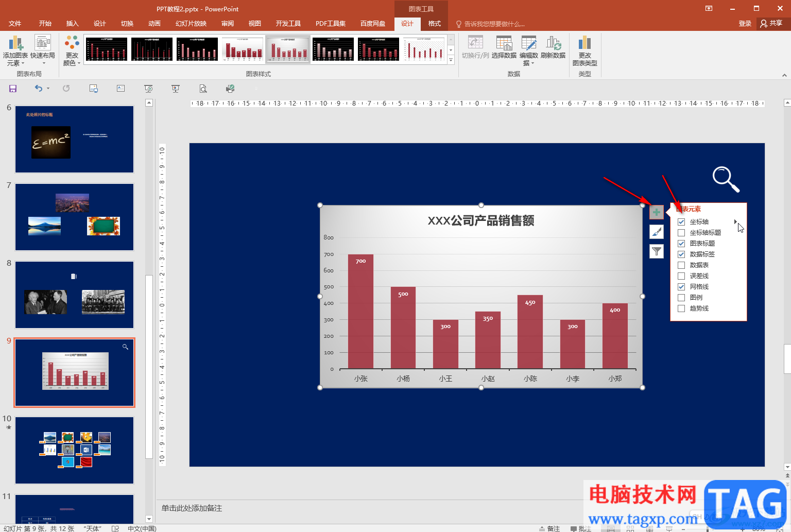Screen dimensions: 791x532
Task: Undo the last action in the quick toolbar
Action: pyautogui.click(x=39, y=89)
